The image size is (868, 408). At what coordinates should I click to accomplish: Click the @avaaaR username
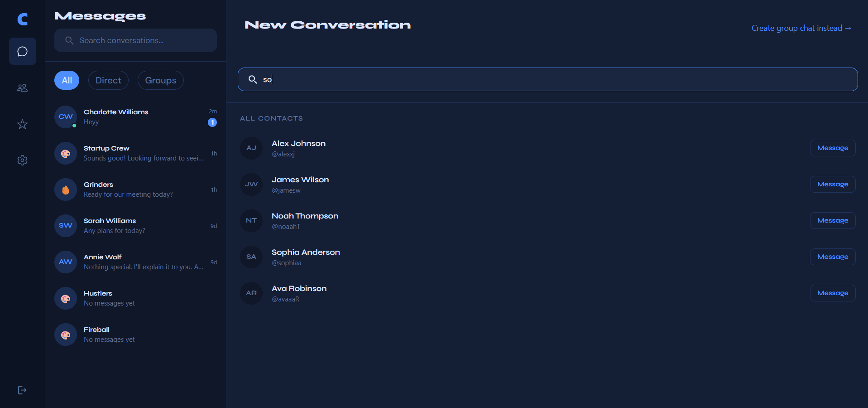(x=285, y=299)
